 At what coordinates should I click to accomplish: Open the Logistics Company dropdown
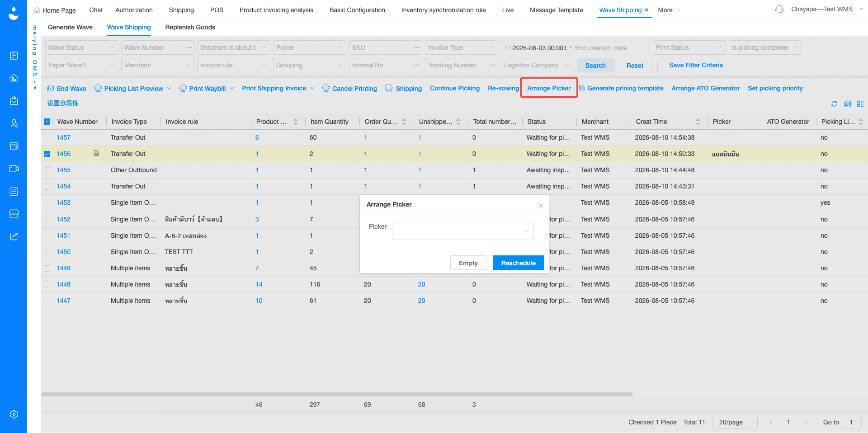(x=538, y=65)
